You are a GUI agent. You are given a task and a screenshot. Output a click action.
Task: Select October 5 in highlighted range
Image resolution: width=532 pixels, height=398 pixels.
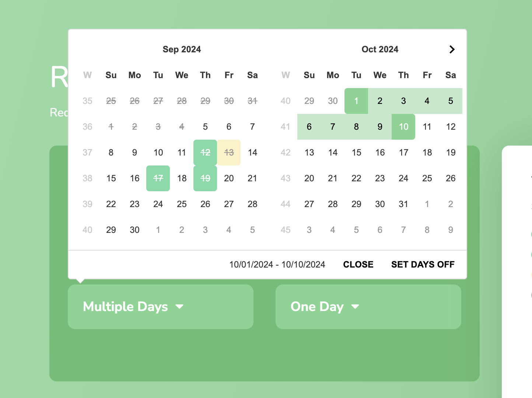451,101
